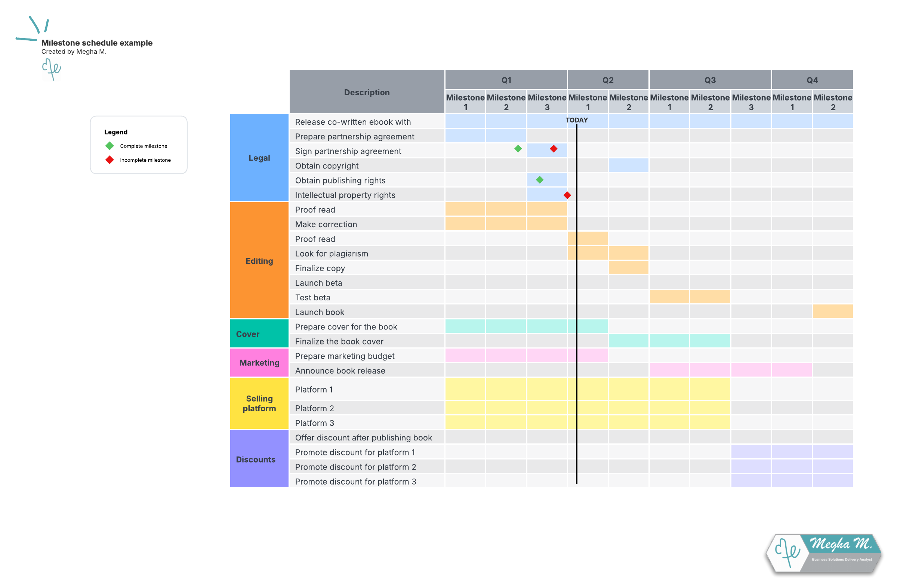
Task: Click the small signature logo under title
Action: (52, 69)
